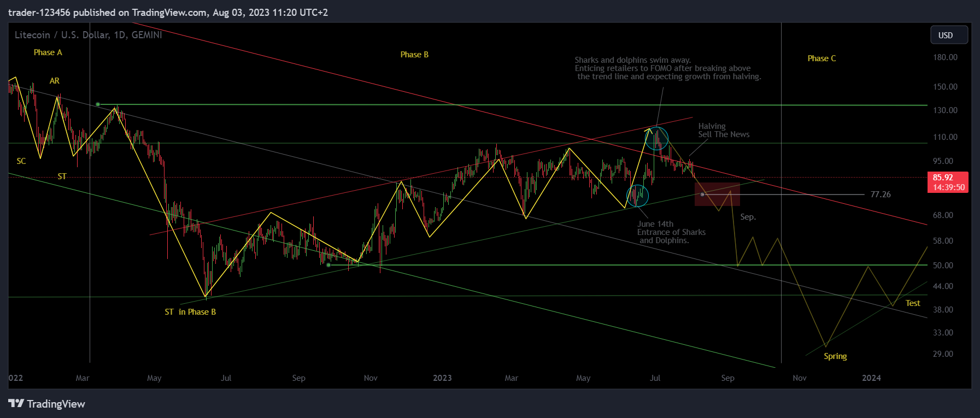
Task: Click the 'Sep.' annotation
Action: tap(748, 217)
